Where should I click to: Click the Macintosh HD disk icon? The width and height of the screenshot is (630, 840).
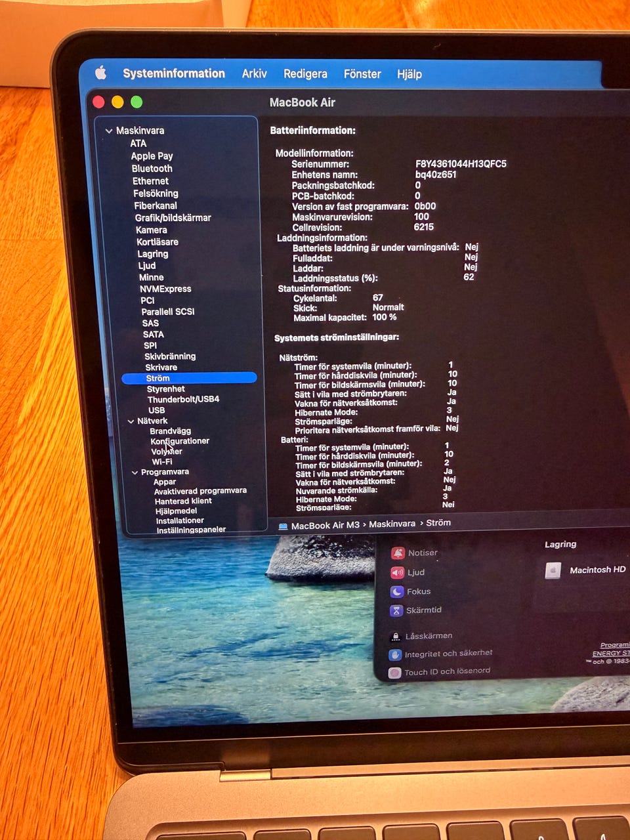point(553,570)
